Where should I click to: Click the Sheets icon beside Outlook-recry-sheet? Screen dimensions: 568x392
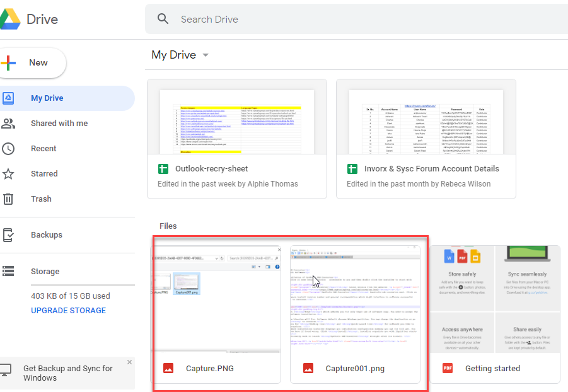163,169
